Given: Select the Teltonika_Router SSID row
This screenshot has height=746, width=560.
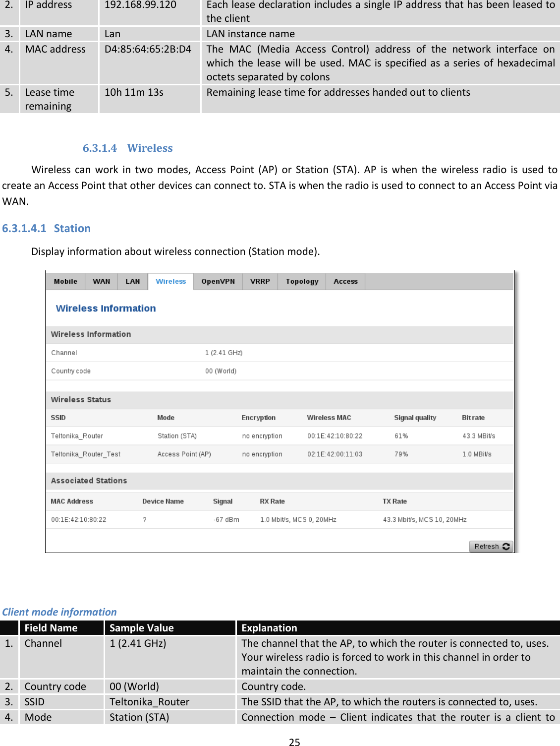Looking at the screenshot, I should [76, 435].
